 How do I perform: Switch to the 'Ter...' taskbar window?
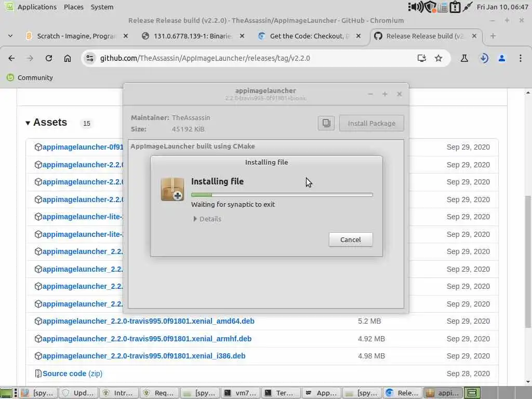[x=281, y=393]
